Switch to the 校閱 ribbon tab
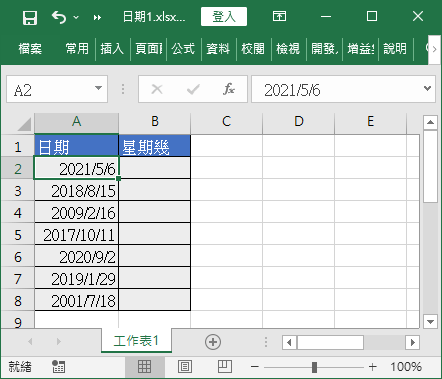 coord(253,49)
